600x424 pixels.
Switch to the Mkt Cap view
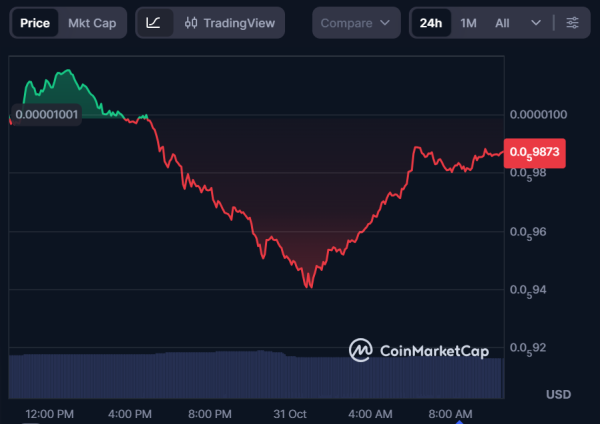click(x=91, y=23)
